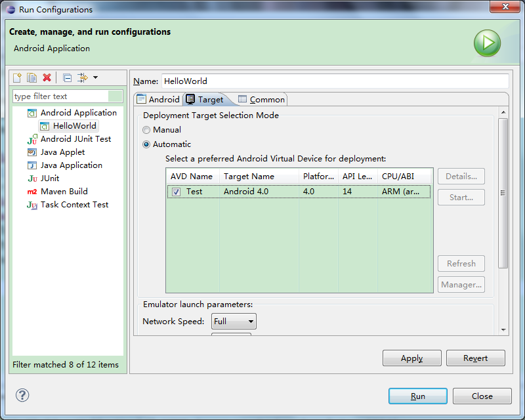Select Android Application tree node

point(79,113)
